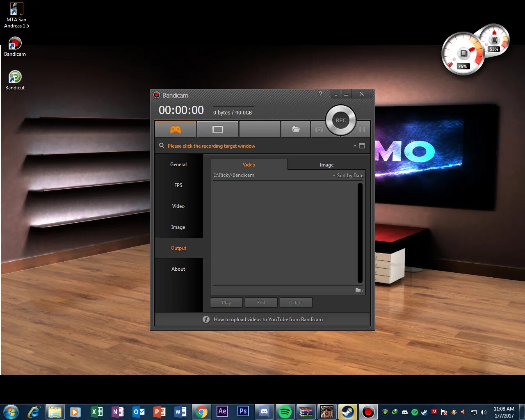Open Outlook from the taskbar
The width and height of the screenshot is (525, 420).
[x=139, y=411]
